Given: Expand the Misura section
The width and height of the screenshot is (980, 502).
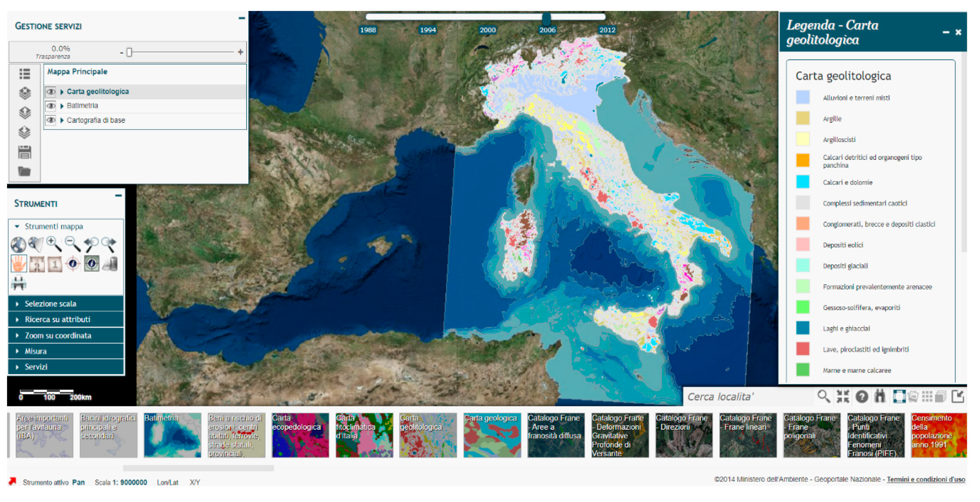Looking at the screenshot, I should click(x=36, y=351).
